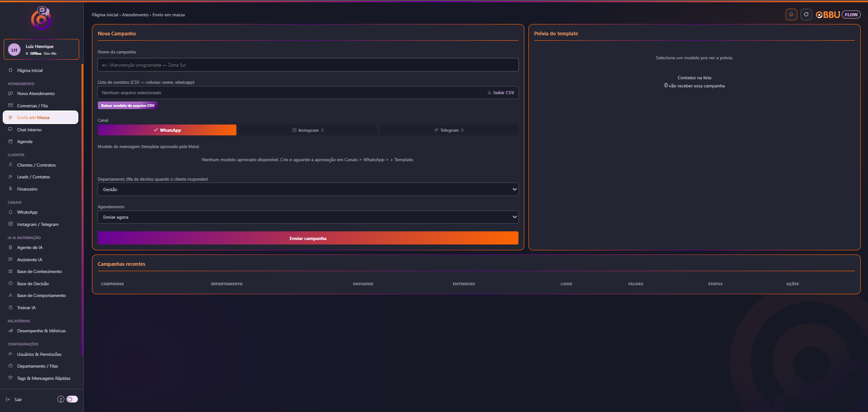Open notifications via the bell icon

click(791, 14)
